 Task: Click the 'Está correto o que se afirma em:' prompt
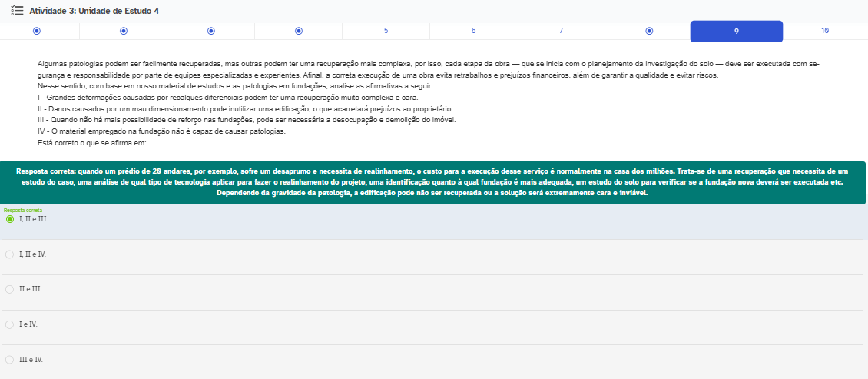[x=91, y=143]
